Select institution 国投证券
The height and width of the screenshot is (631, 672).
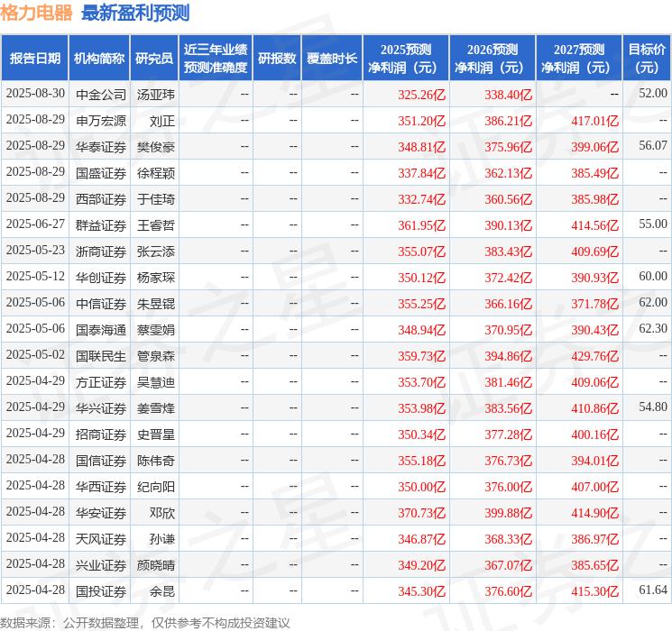101,591
